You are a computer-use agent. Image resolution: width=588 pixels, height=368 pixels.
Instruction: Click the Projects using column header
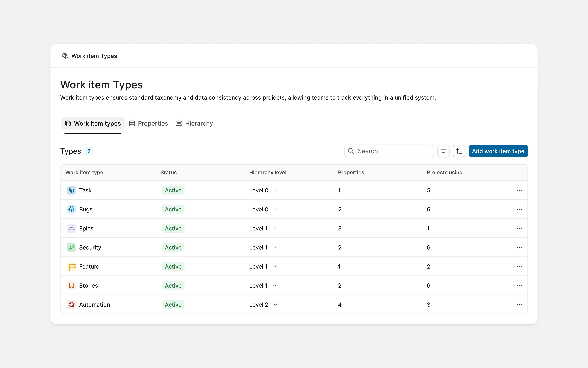tap(445, 173)
